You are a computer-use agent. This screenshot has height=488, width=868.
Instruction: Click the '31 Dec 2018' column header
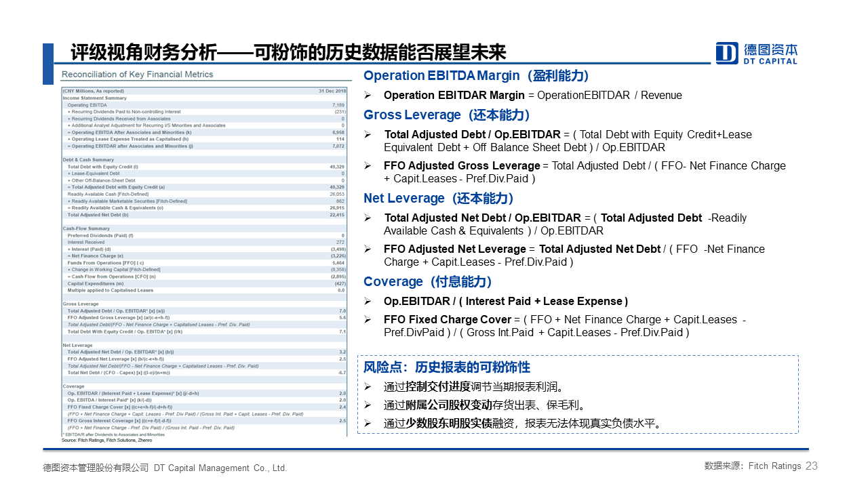[332, 91]
